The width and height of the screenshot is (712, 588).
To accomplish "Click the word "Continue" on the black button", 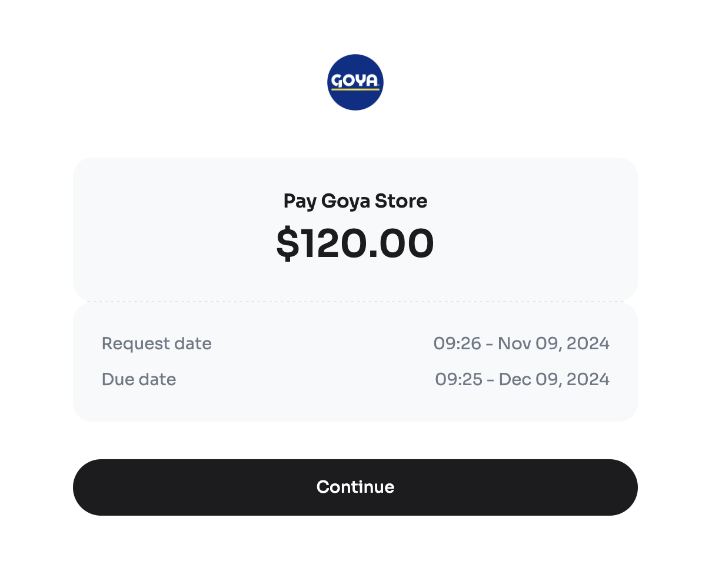I will coord(355,487).
